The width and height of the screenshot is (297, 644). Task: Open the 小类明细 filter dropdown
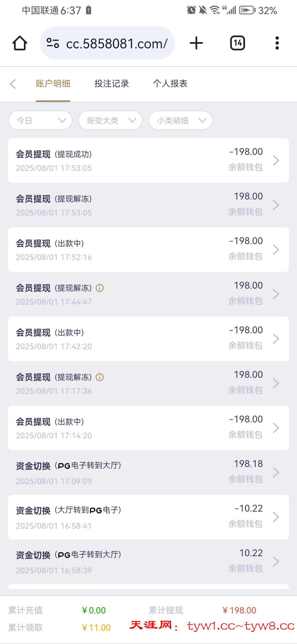coord(180,120)
